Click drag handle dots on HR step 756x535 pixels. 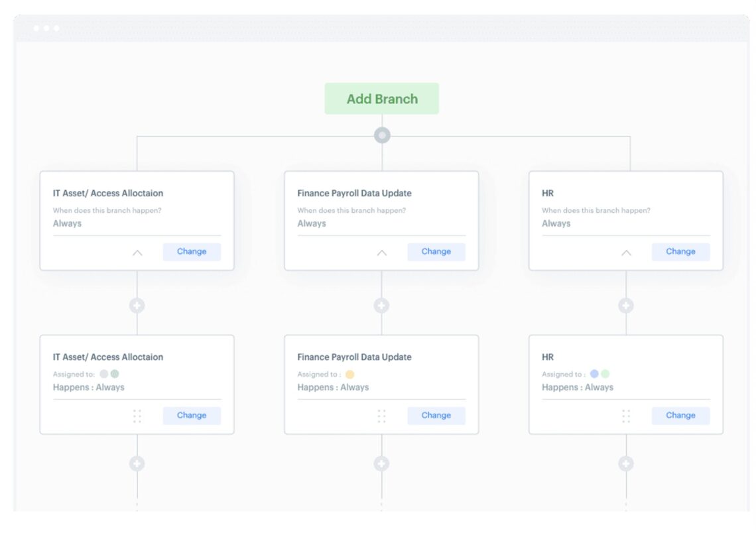(x=626, y=416)
